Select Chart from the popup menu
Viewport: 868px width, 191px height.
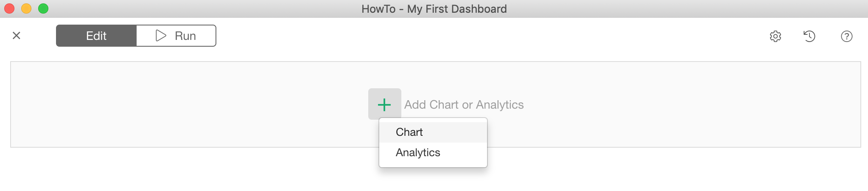(433, 132)
